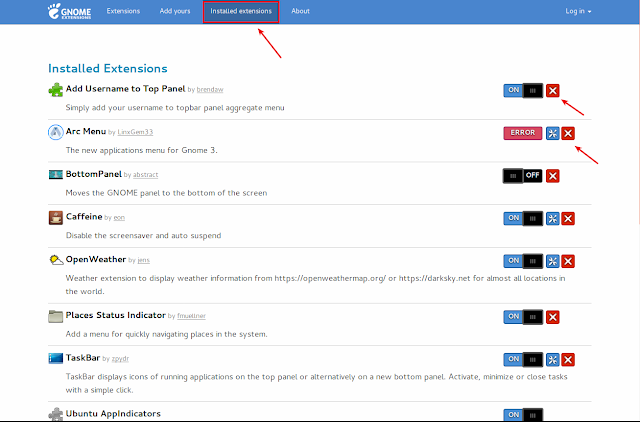Open the Add yours nav item
Image resolution: width=640 pixels, height=422 pixels.
[x=175, y=11]
